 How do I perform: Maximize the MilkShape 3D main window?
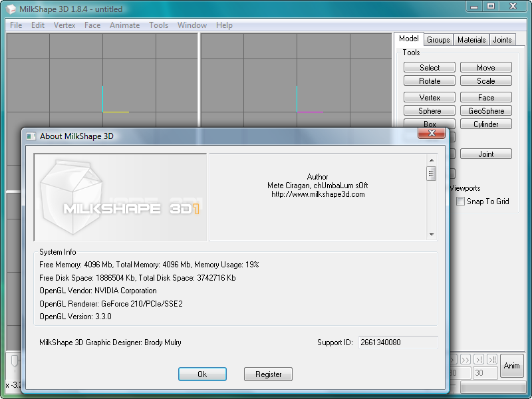click(x=491, y=6)
